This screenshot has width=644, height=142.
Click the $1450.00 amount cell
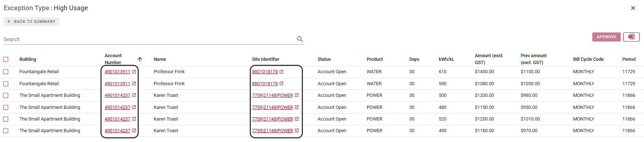point(485,72)
